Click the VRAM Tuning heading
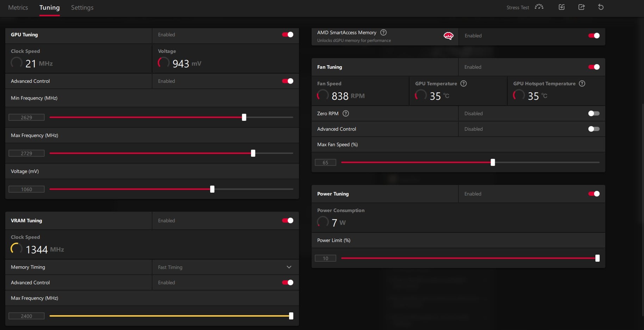 [26, 220]
